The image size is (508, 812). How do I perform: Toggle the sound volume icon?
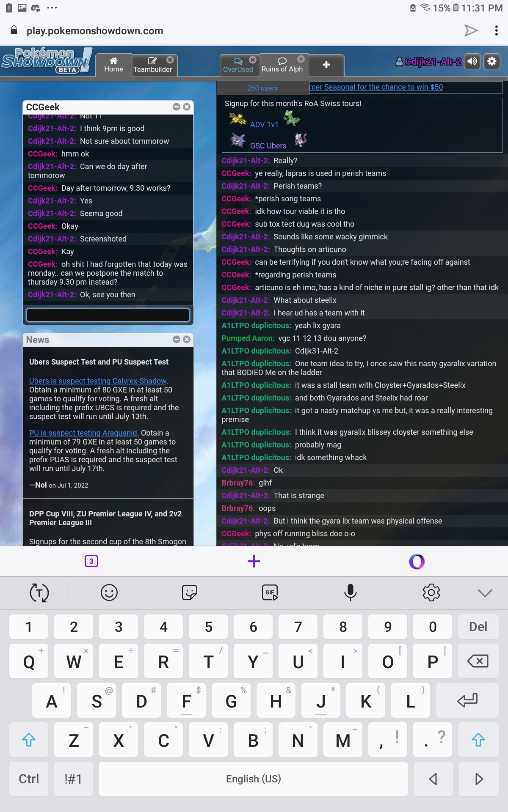pos(472,61)
